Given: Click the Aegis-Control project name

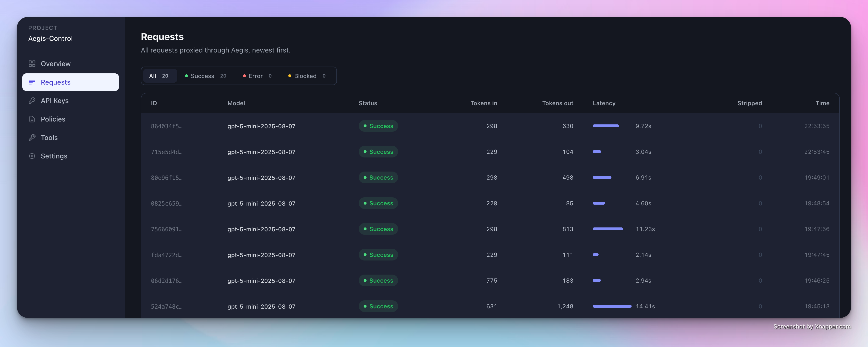Looking at the screenshot, I should pyautogui.click(x=50, y=38).
